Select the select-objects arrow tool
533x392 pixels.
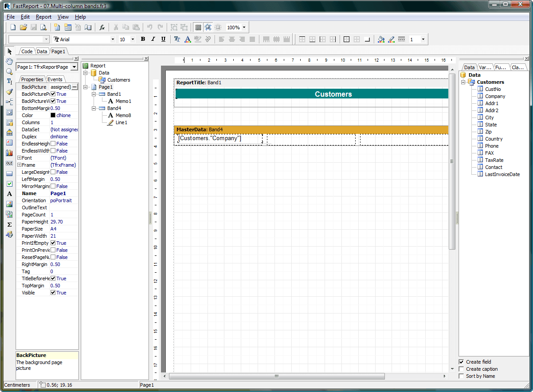tap(10, 51)
